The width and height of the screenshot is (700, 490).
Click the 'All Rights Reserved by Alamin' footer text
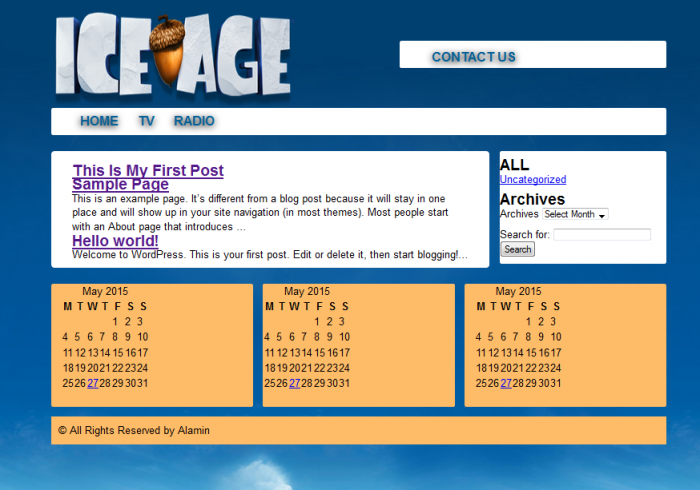134,430
